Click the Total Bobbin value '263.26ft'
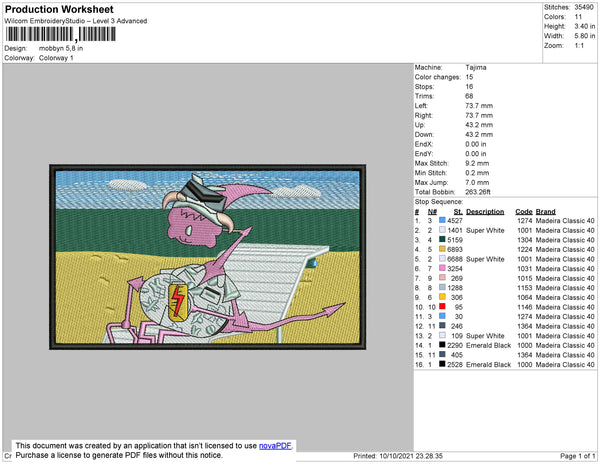Image resolution: width=600 pixels, height=464 pixels. pyautogui.click(x=478, y=192)
